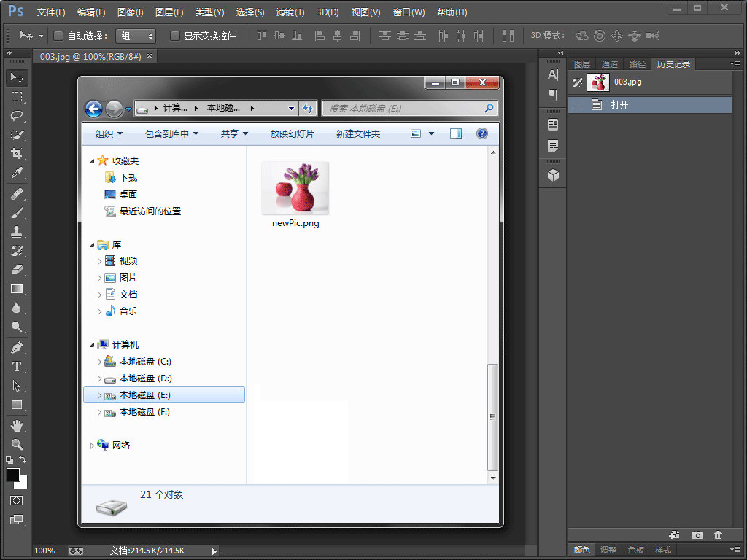
Task: Click 放映幻灯片 in explorer toolbar
Action: [292, 134]
